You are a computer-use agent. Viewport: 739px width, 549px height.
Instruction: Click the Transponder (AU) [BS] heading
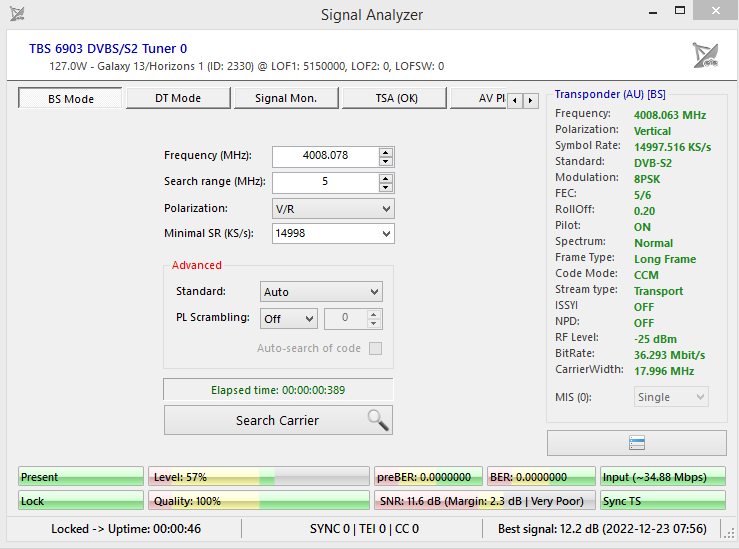(610, 94)
